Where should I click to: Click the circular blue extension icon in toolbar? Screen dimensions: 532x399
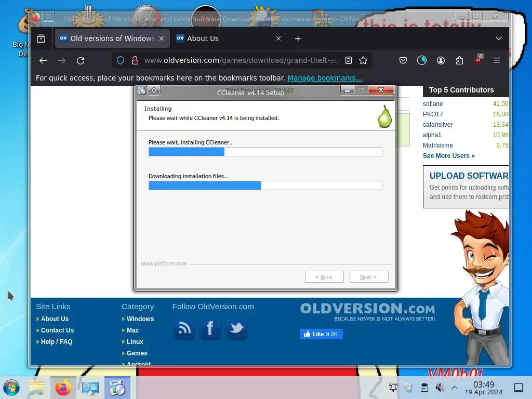[422, 60]
